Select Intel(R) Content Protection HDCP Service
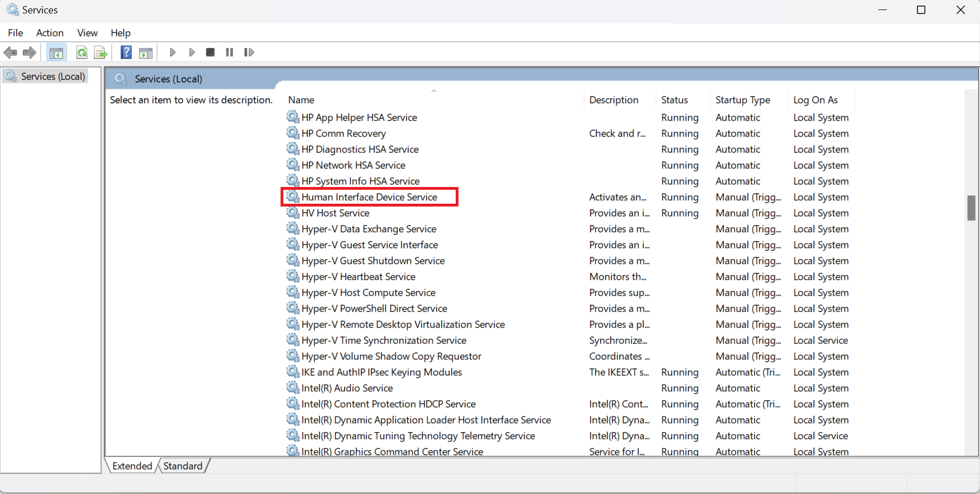980x494 pixels. (x=389, y=404)
